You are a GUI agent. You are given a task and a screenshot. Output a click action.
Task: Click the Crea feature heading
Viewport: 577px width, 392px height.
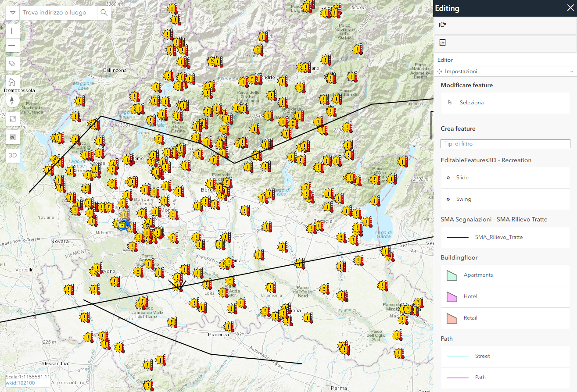[x=458, y=128]
